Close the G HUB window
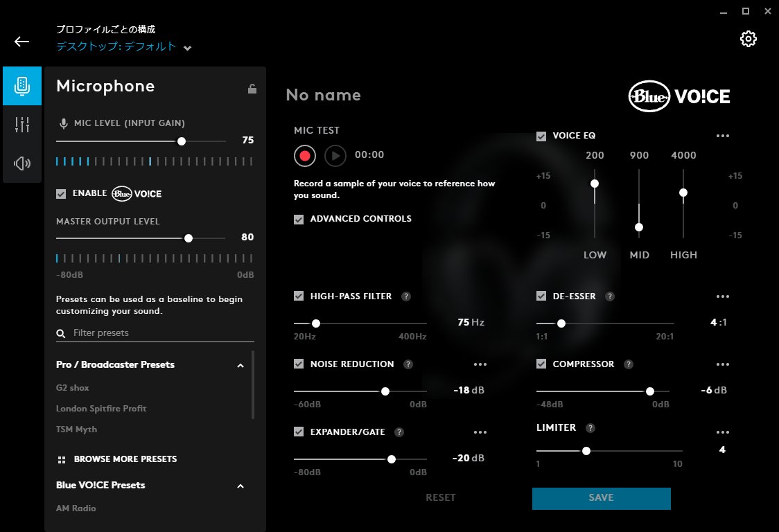 click(768, 11)
